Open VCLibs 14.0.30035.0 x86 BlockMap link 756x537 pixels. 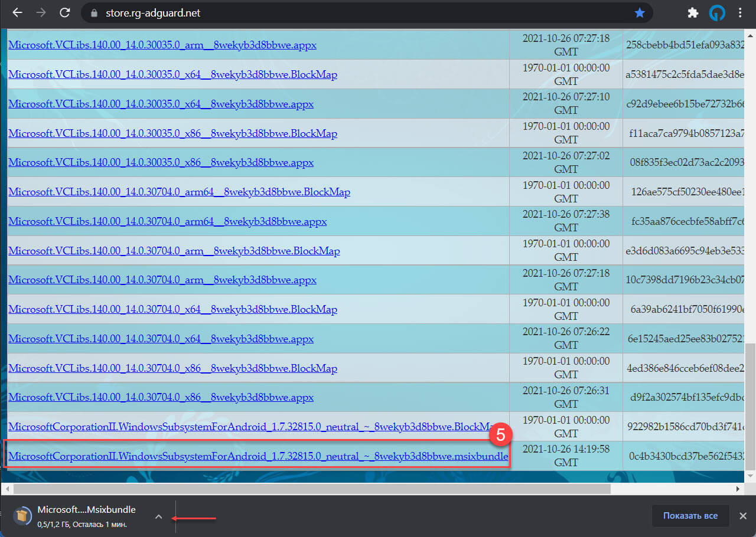point(172,133)
